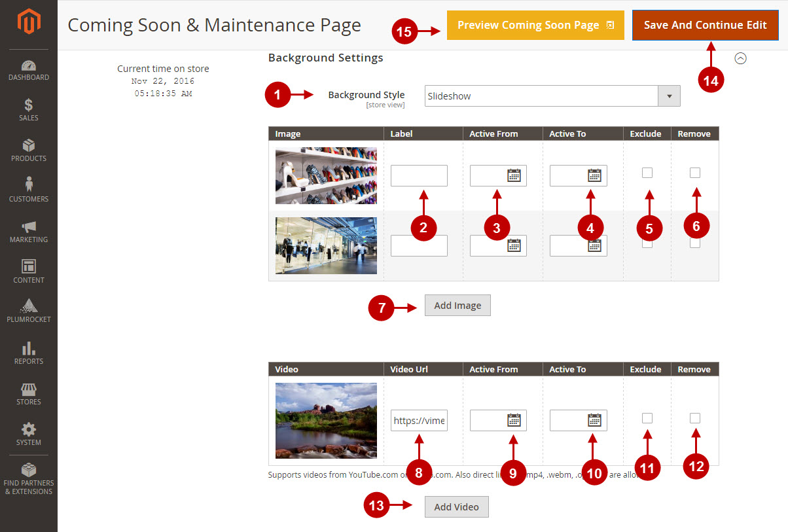Open the Stores menu in the sidebar

pyautogui.click(x=29, y=394)
